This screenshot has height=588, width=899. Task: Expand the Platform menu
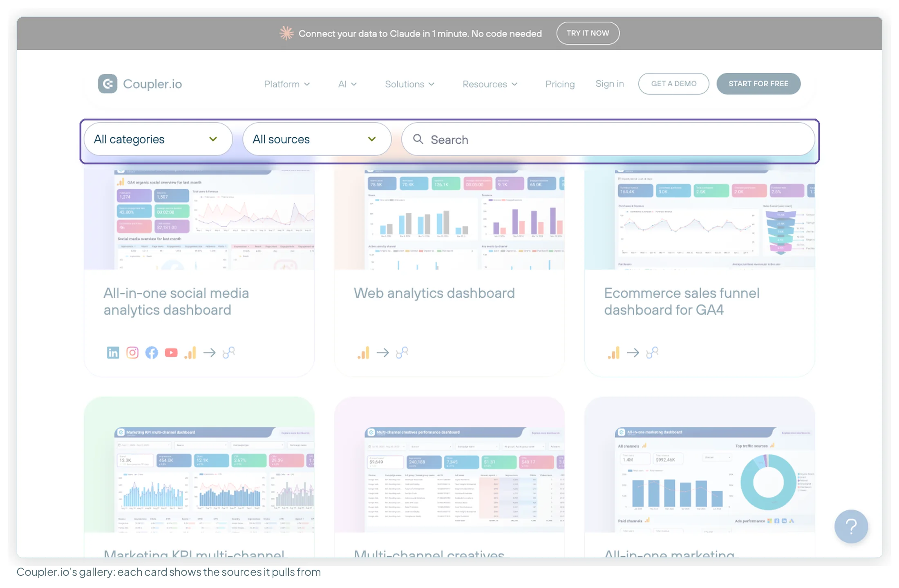(287, 84)
